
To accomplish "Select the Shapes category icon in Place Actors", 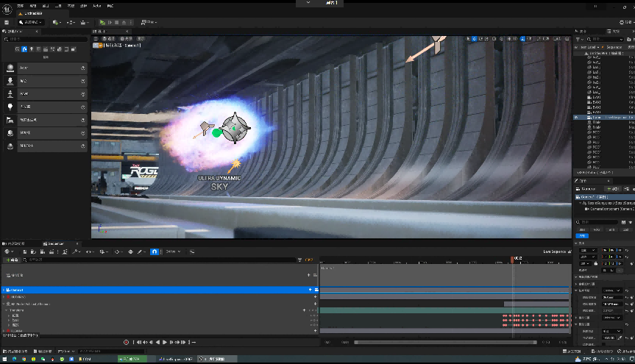I will coord(39,49).
